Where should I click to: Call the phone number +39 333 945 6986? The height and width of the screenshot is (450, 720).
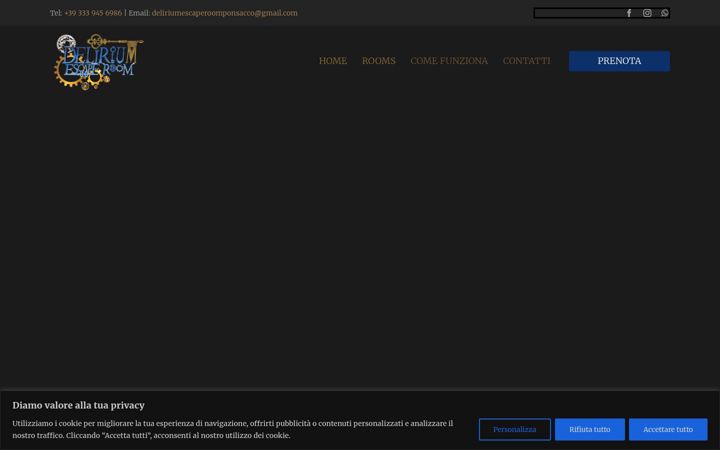pos(93,13)
